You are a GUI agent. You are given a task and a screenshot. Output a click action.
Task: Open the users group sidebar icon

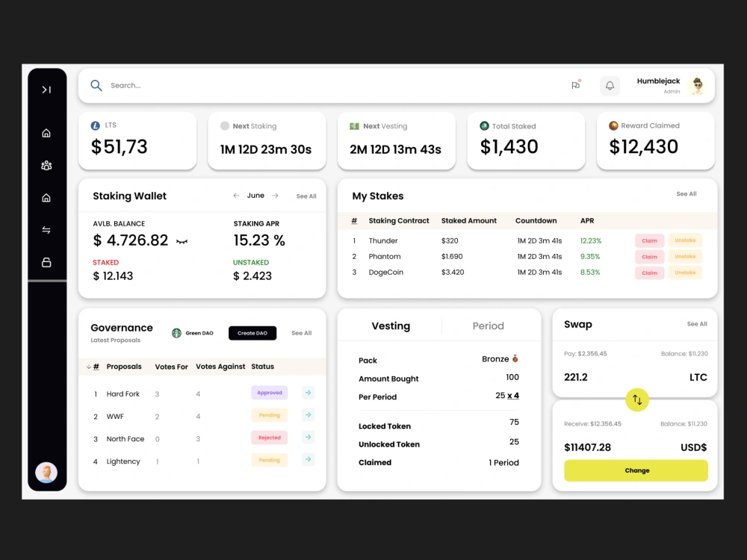[46, 165]
